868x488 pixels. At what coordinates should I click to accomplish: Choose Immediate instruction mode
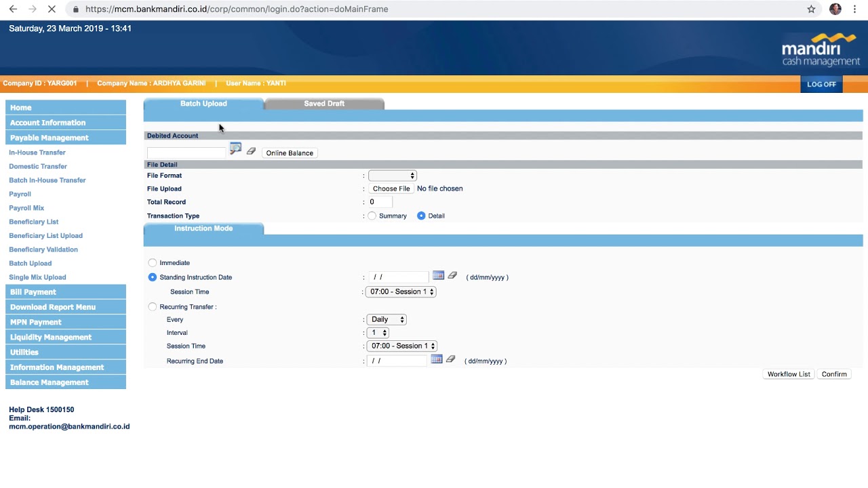click(x=152, y=262)
